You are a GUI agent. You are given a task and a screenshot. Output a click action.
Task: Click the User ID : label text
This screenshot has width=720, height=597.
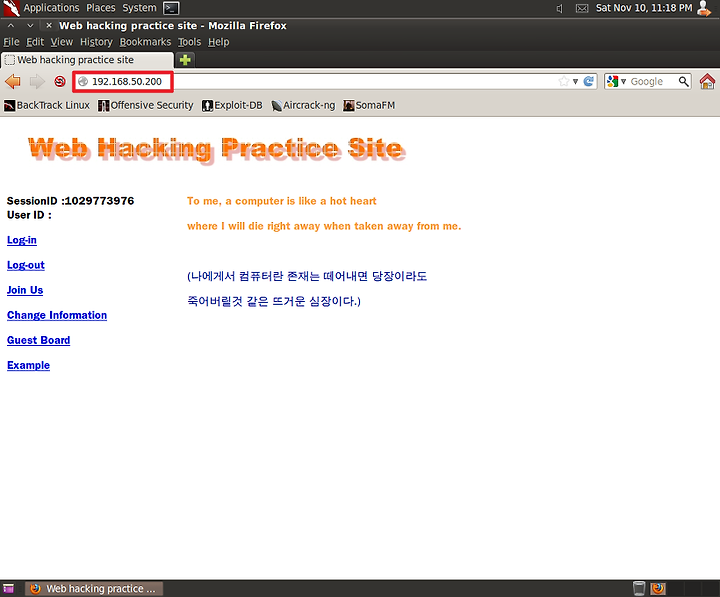pos(29,215)
